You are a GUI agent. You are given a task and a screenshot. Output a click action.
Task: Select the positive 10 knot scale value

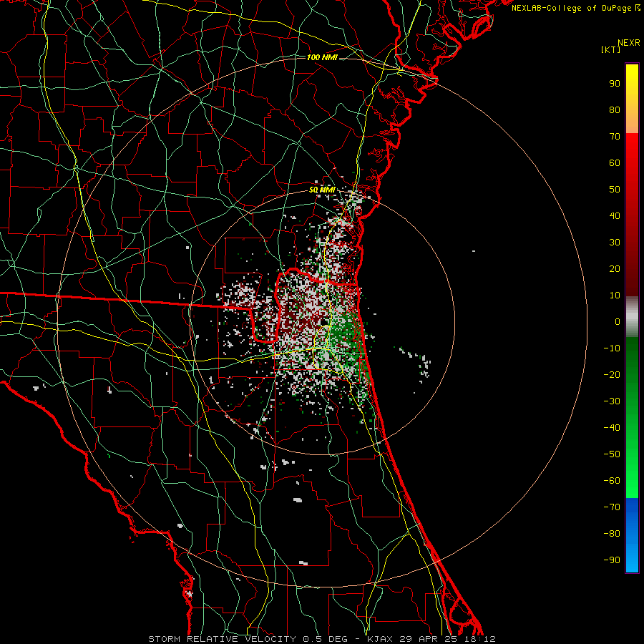(x=615, y=296)
